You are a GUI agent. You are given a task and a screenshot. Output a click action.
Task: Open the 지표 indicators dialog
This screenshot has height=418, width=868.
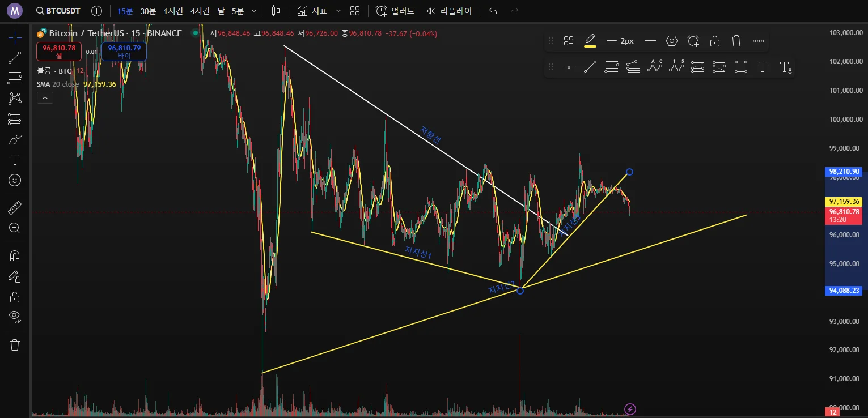click(x=312, y=11)
